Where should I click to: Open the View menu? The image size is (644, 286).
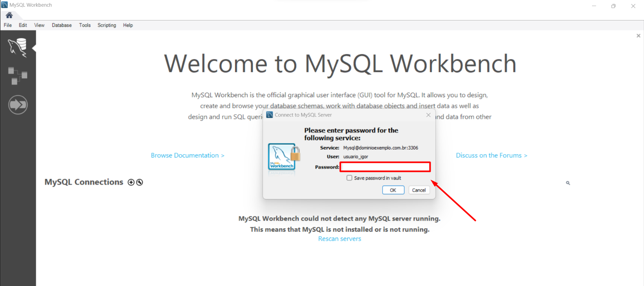point(39,25)
